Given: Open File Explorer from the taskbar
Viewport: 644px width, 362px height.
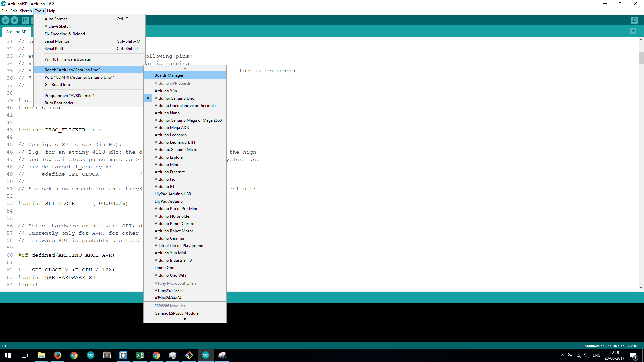Looking at the screenshot, I should point(41,355).
